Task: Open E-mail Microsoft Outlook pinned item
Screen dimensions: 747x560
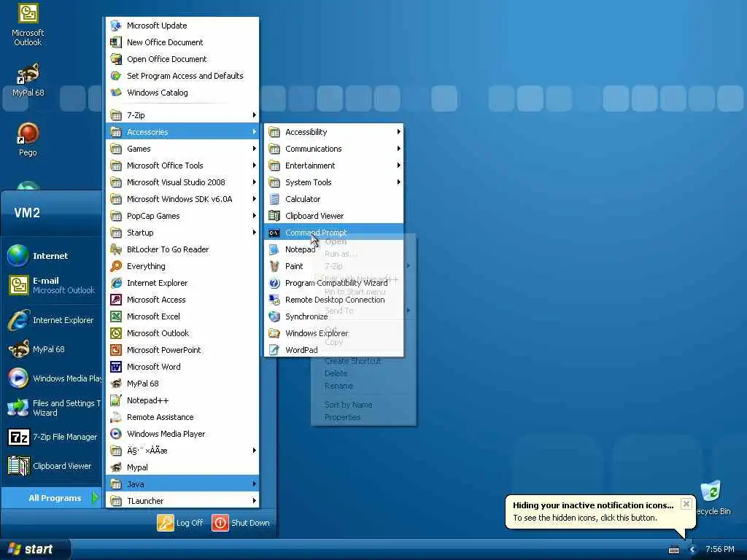Action: [x=51, y=285]
